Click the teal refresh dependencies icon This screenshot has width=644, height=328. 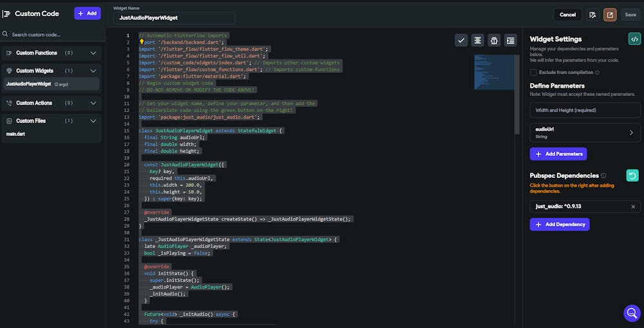(x=632, y=175)
